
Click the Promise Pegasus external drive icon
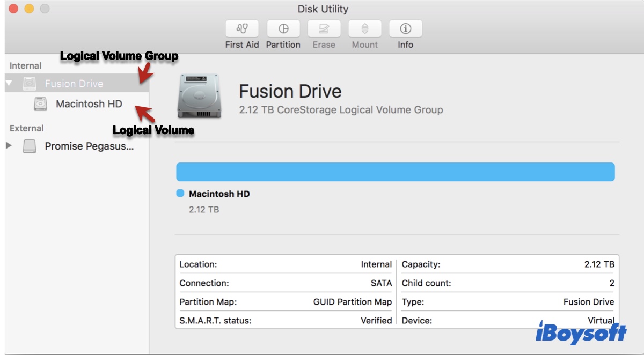30,146
